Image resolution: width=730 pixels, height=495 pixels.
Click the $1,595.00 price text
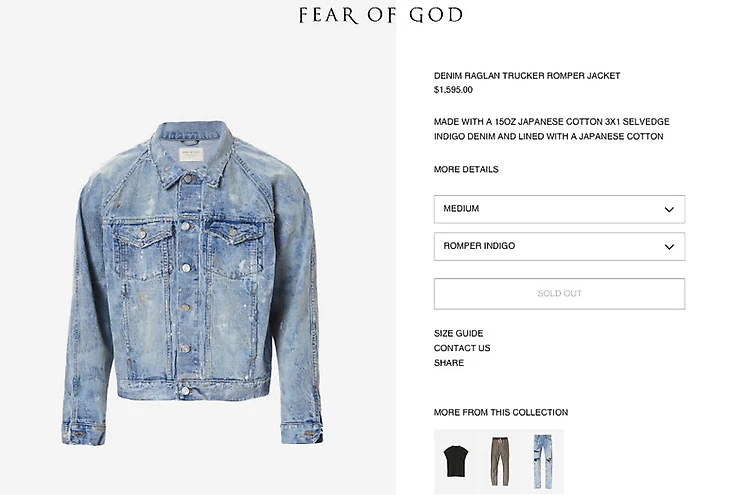tap(453, 90)
